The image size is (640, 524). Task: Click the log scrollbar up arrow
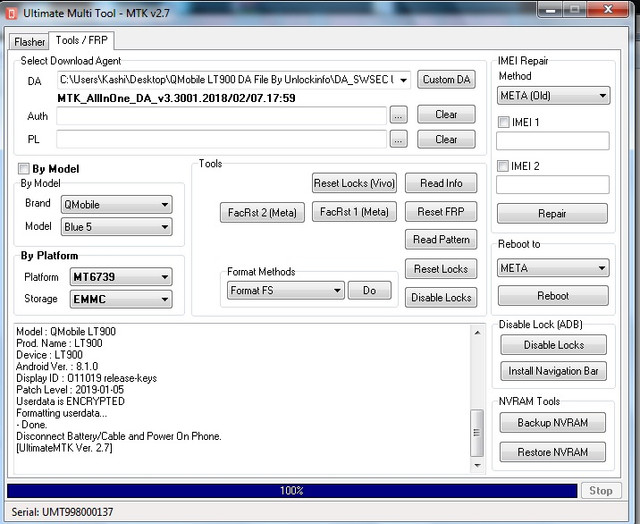[477, 333]
